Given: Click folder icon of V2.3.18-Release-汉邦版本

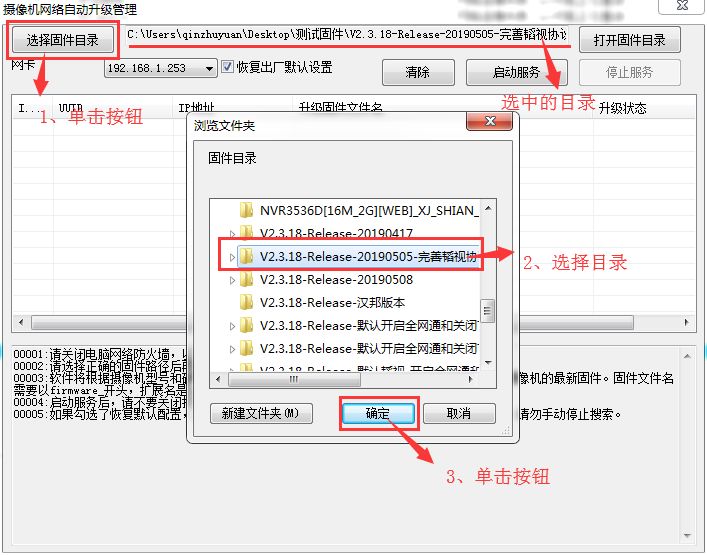Looking at the screenshot, I should (246, 303).
